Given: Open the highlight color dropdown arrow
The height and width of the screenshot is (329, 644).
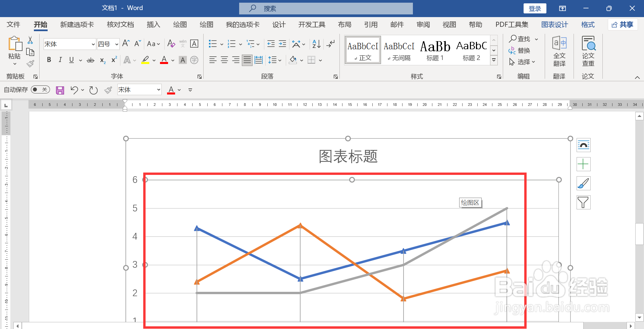Looking at the screenshot, I should [x=154, y=61].
